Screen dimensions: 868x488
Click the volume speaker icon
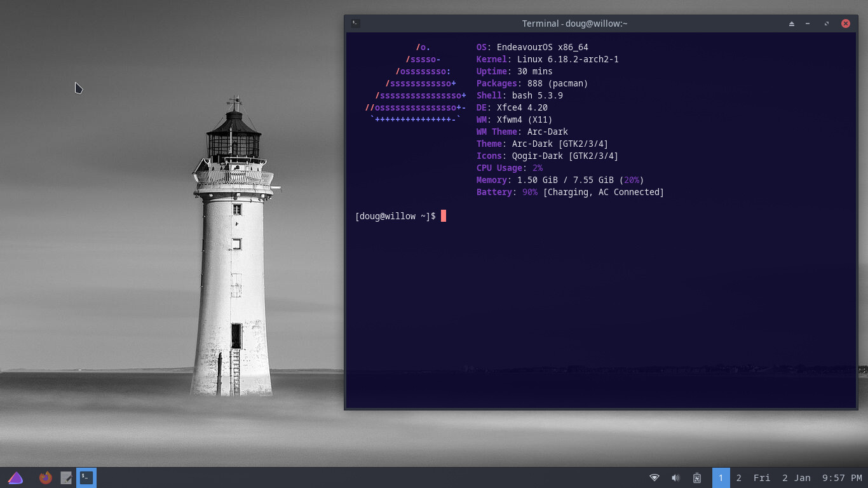tap(675, 478)
